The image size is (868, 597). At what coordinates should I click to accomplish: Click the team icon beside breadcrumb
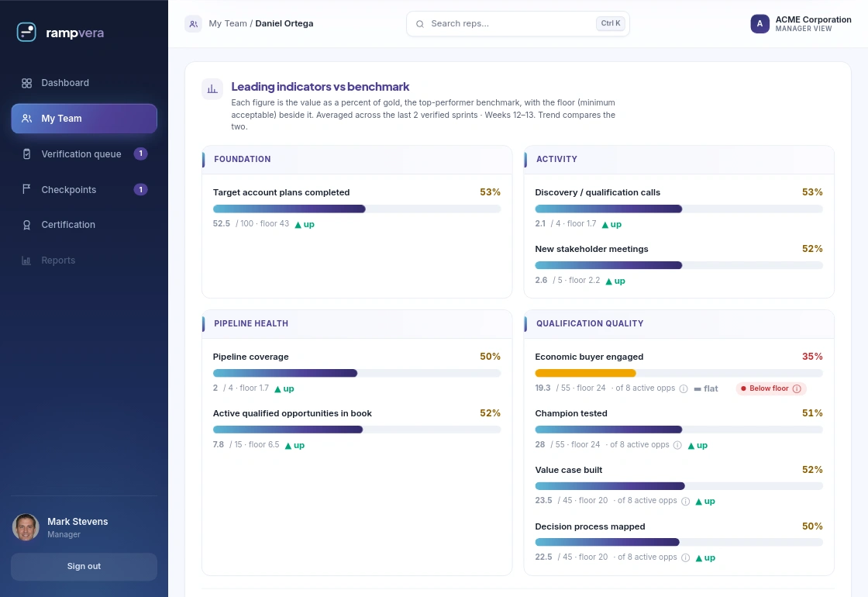193,24
